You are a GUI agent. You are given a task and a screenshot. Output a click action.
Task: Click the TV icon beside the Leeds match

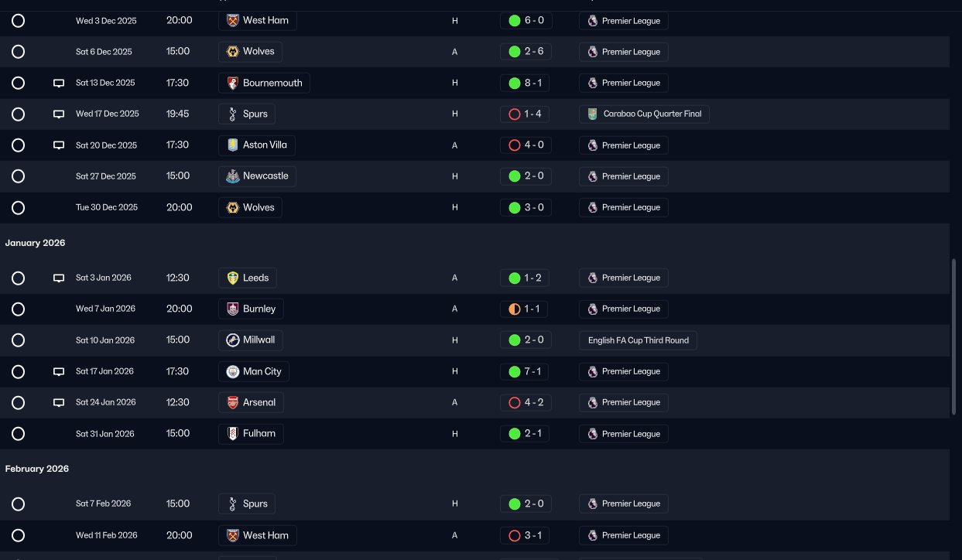coord(59,278)
